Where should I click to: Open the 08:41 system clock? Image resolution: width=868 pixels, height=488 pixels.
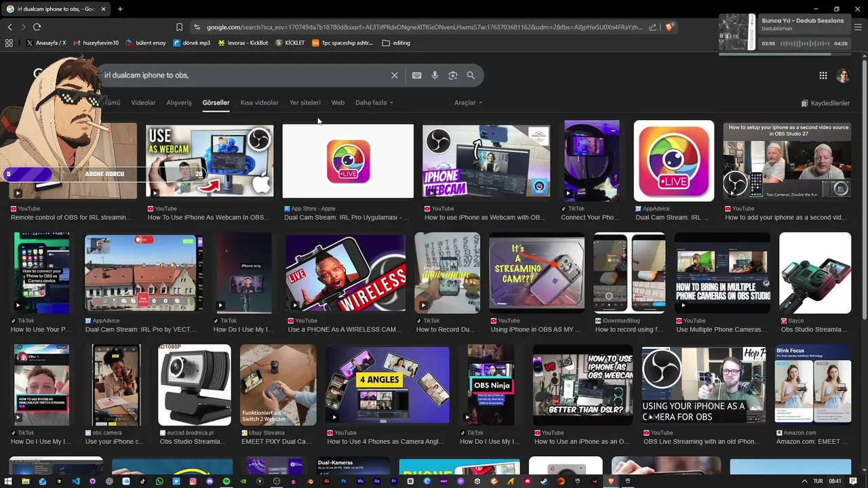pyautogui.click(x=835, y=481)
